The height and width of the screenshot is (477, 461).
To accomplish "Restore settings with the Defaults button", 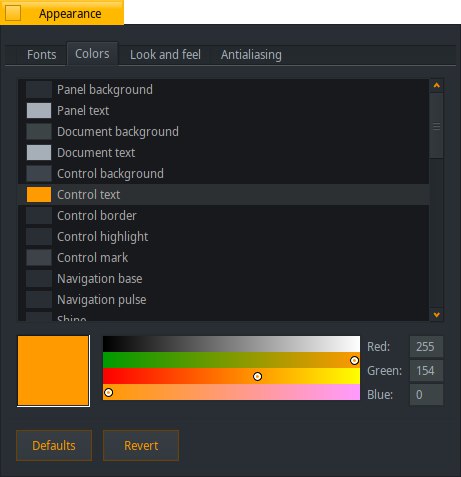I will point(54,446).
